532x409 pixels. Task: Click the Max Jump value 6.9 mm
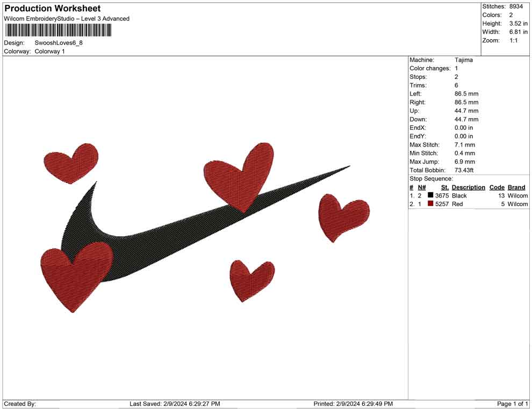[465, 162]
